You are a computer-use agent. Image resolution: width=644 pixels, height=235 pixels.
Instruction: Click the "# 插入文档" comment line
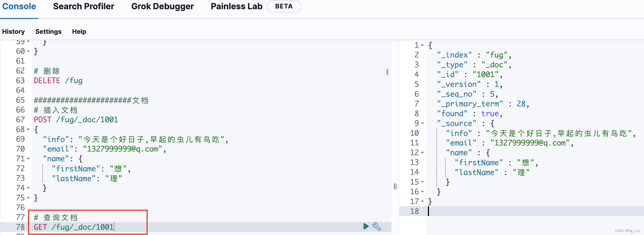coord(56,110)
